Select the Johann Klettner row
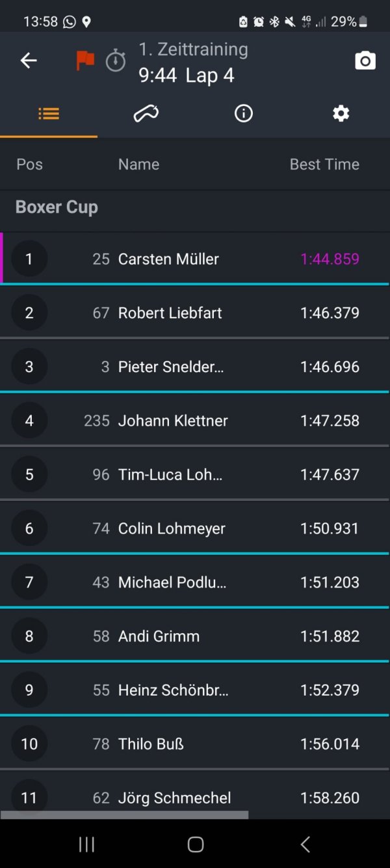This screenshot has height=868, width=390. point(195,420)
